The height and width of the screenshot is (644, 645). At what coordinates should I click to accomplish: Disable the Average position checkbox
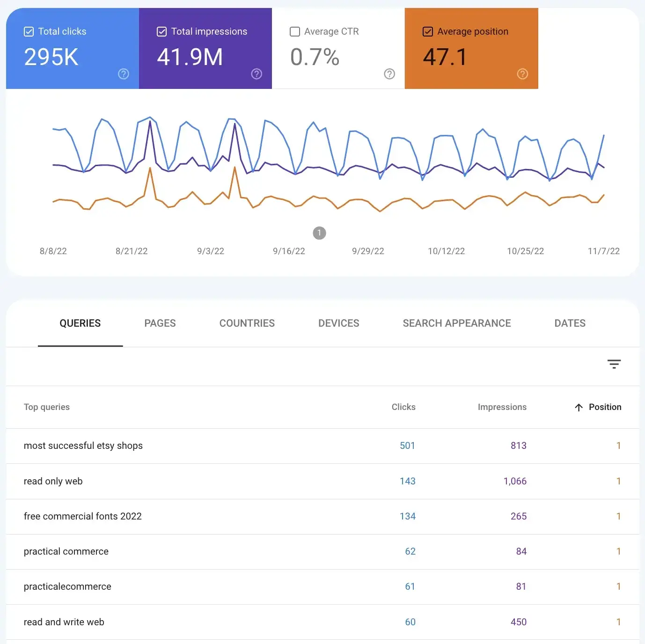(x=427, y=31)
